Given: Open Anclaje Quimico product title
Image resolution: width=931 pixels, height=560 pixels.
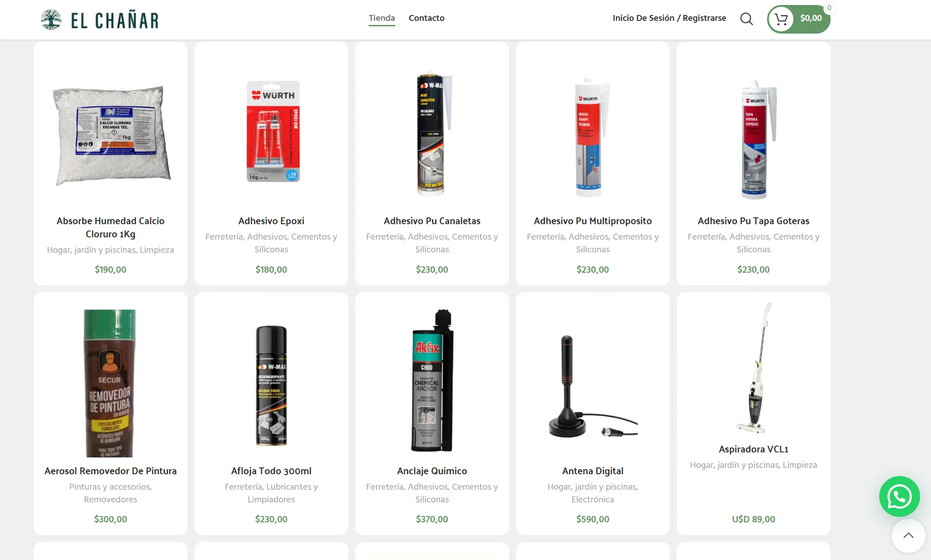Looking at the screenshot, I should [432, 471].
